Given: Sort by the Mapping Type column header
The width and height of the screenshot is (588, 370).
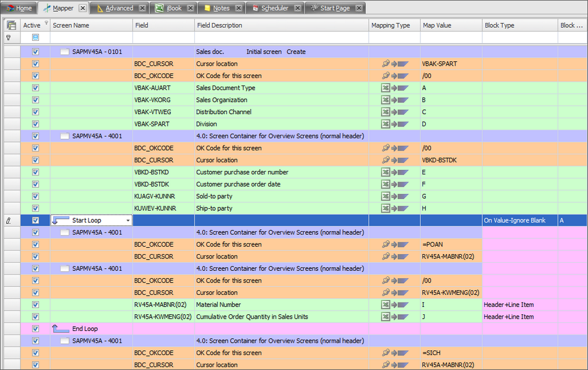Looking at the screenshot, I should (391, 25).
